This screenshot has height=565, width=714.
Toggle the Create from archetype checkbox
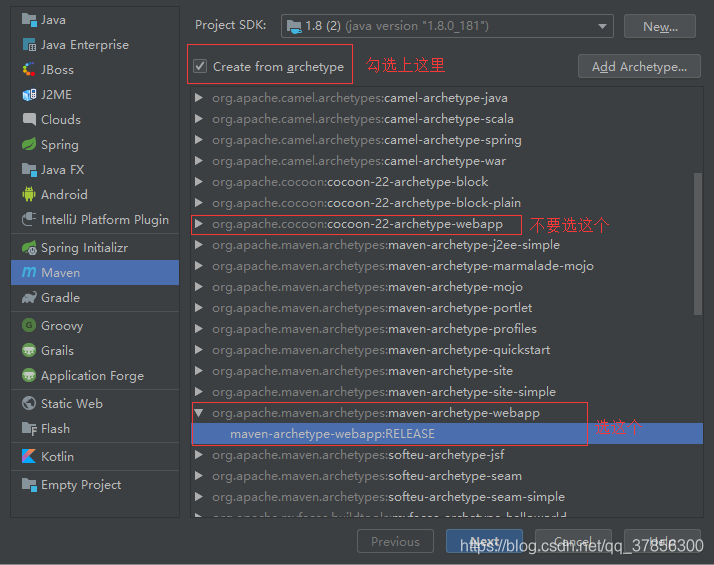click(x=200, y=66)
